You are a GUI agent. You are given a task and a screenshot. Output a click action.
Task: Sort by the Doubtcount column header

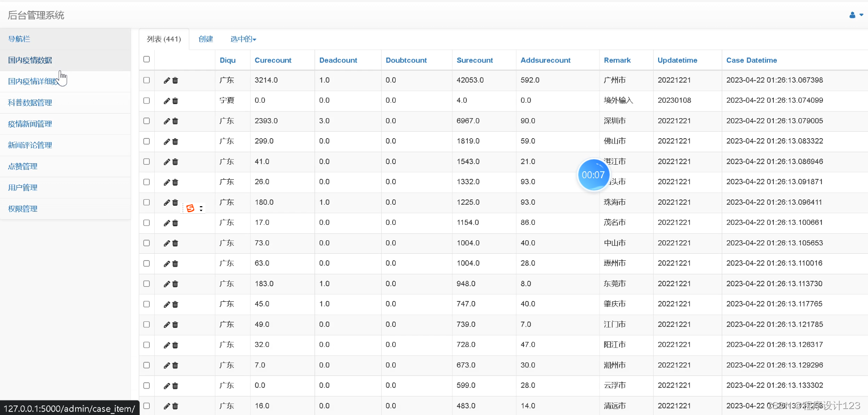406,60
